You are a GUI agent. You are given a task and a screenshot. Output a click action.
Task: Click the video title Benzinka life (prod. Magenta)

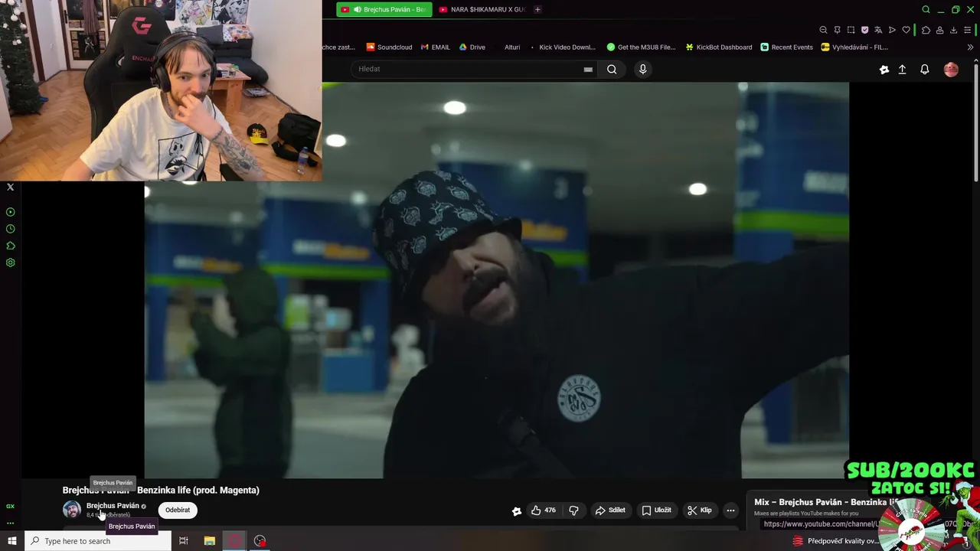[x=198, y=491]
